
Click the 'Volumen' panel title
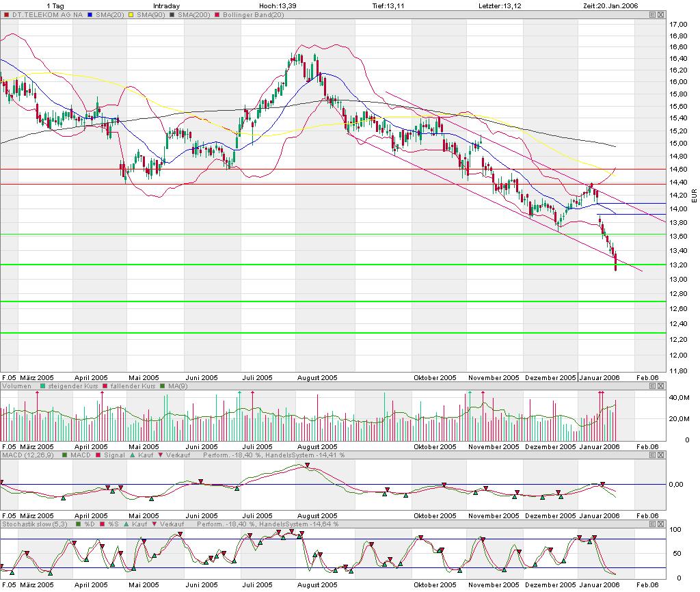[x=17, y=386]
